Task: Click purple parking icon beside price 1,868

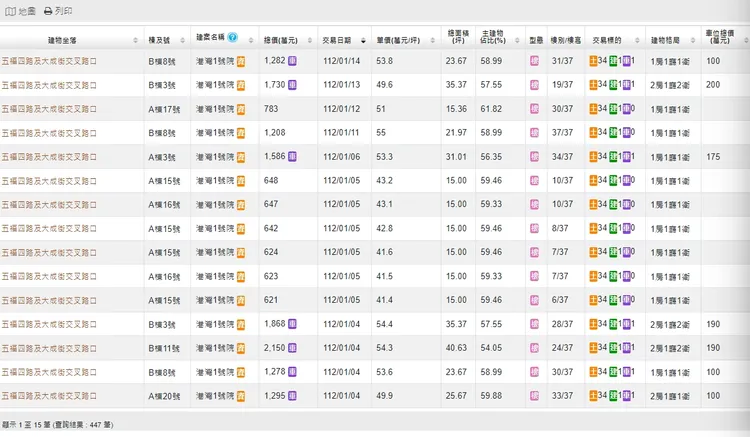Action: click(x=292, y=324)
